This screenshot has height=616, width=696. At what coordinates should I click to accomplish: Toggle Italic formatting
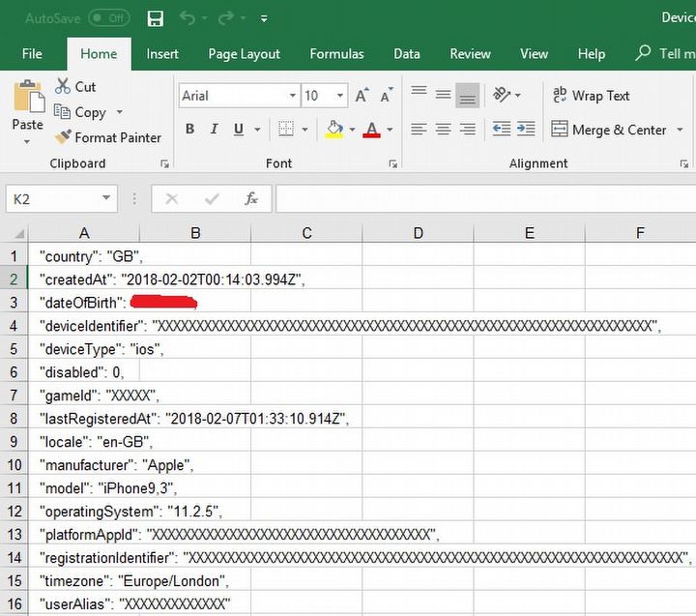214,129
